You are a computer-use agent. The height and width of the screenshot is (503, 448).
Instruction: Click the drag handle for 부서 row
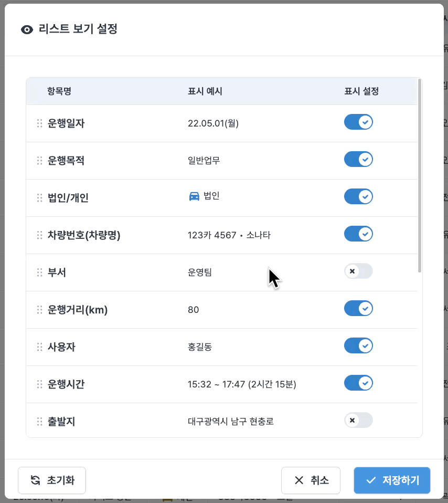tap(39, 273)
